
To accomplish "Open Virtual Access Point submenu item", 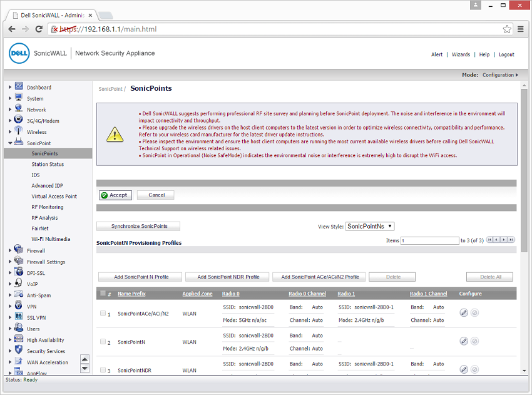I will click(54, 197).
